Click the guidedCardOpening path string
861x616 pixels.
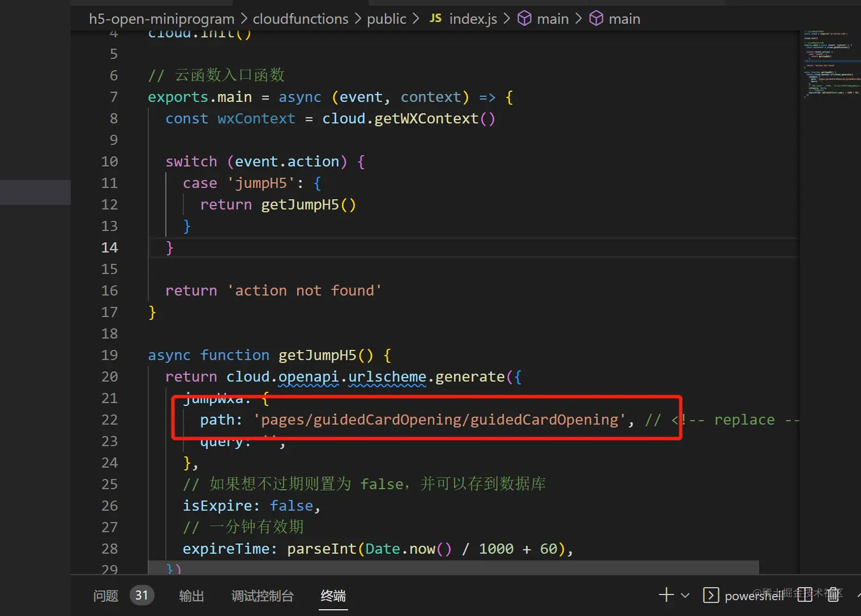click(440, 420)
